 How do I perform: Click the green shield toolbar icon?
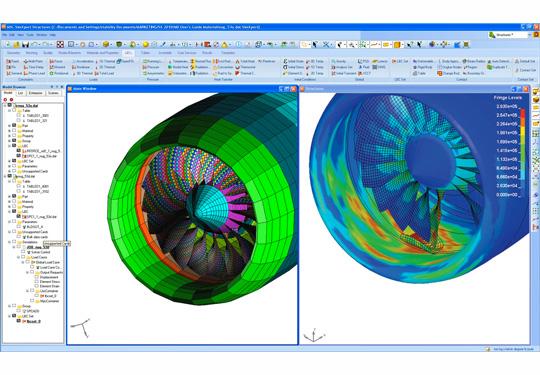(x=119, y=44)
